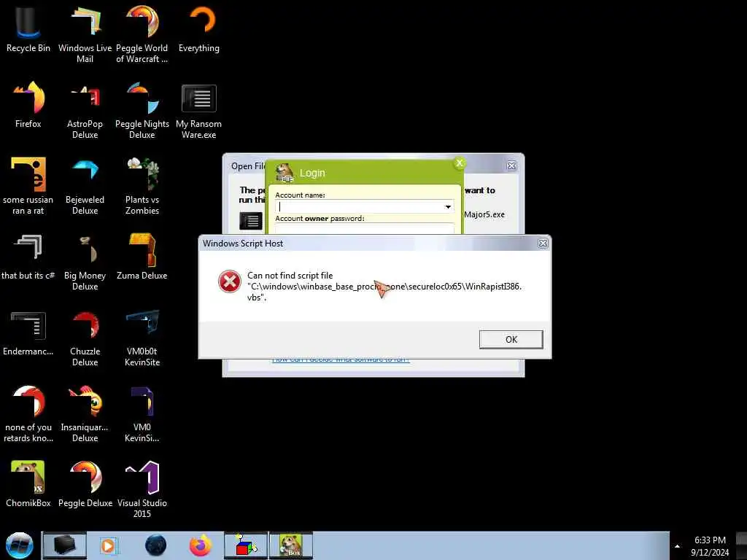Switch to ChomikBox taskbar window
Image resolution: width=747 pixels, height=560 pixels.
pyautogui.click(x=291, y=545)
